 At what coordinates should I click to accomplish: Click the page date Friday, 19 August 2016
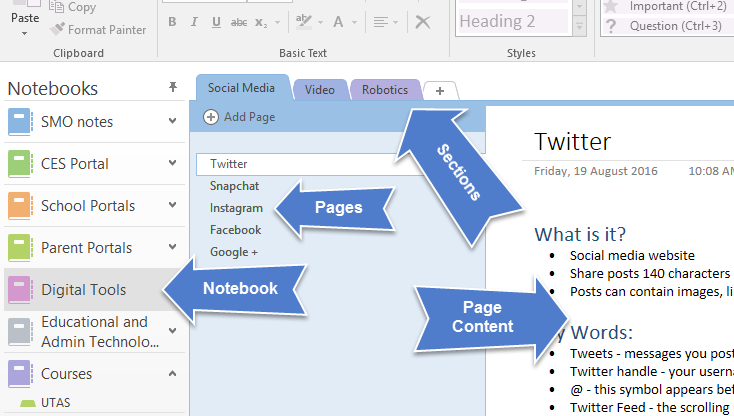(595, 171)
